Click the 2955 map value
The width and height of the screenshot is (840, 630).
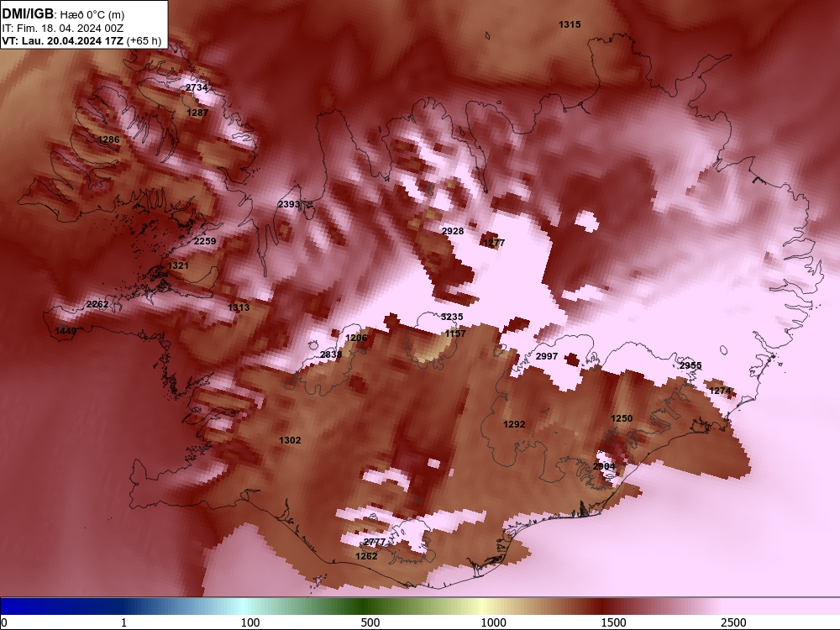click(690, 366)
